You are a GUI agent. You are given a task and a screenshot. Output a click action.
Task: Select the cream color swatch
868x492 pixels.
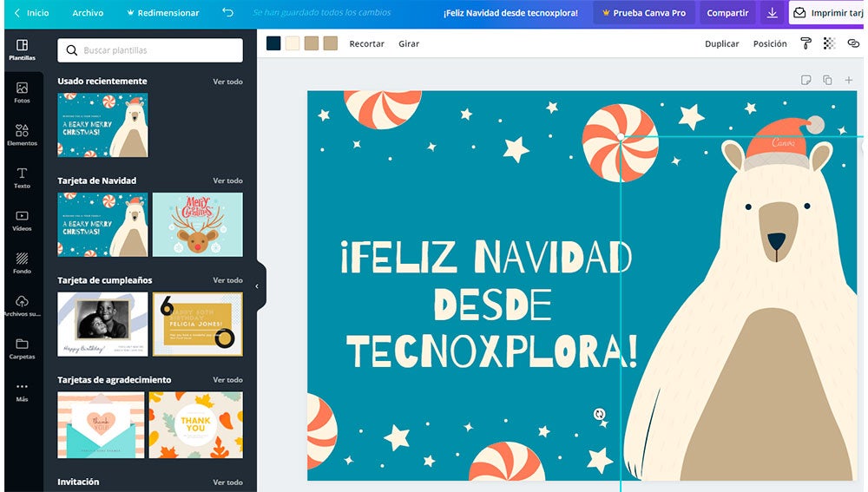pyautogui.click(x=293, y=43)
